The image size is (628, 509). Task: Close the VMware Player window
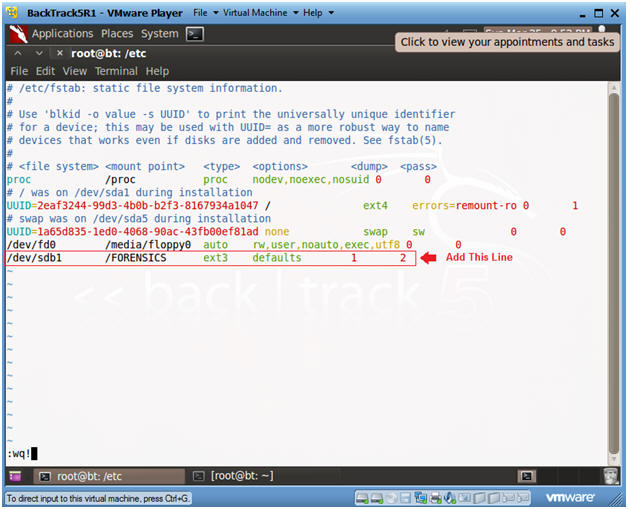click(x=615, y=13)
